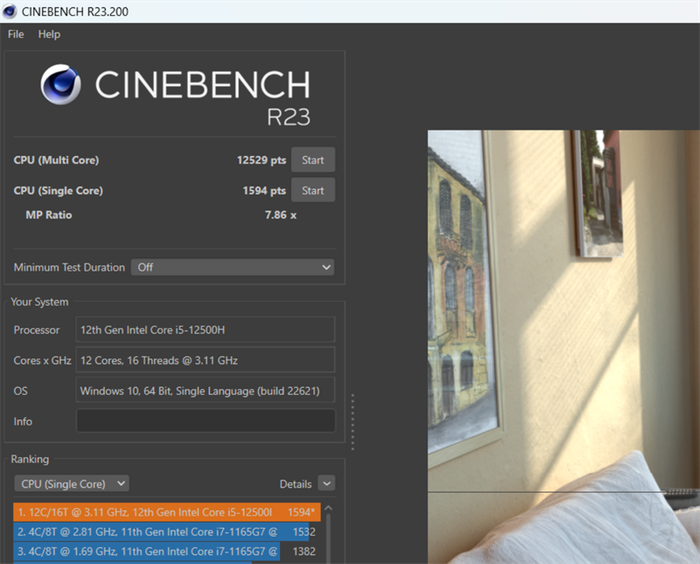Expand the Details chevron in Ranking
Screen dimensions: 700x564
(326, 484)
